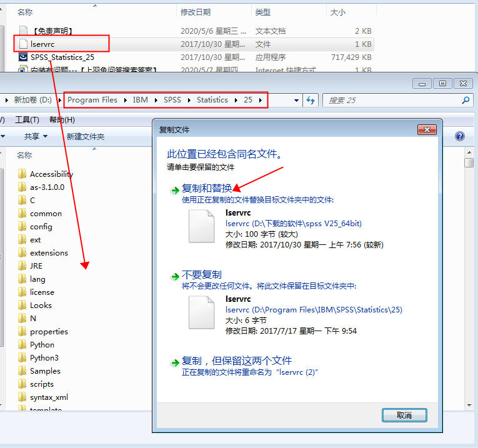This screenshot has height=448, width=478.
Task: Open the blue help question mark icon
Action: pyautogui.click(x=460, y=136)
